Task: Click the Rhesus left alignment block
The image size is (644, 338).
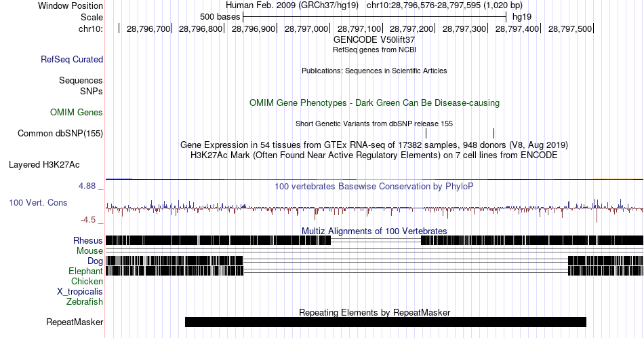Action: tap(218, 240)
